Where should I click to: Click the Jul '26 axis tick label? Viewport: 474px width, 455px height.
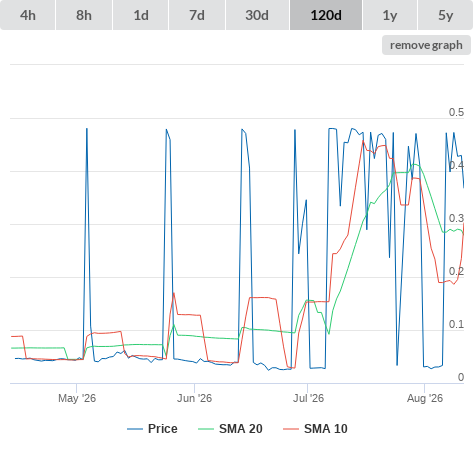coord(308,398)
